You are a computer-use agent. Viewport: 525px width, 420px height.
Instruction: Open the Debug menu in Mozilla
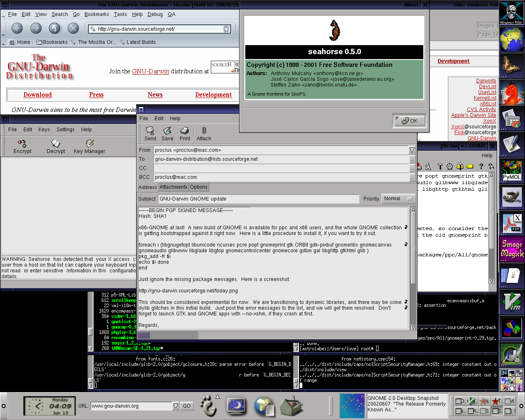pos(155,14)
